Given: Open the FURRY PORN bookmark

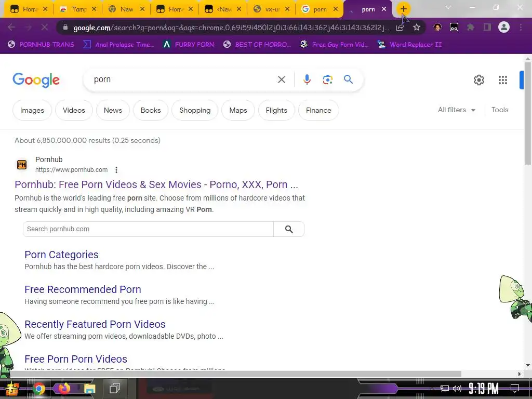Looking at the screenshot, I should pyautogui.click(x=189, y=45).
